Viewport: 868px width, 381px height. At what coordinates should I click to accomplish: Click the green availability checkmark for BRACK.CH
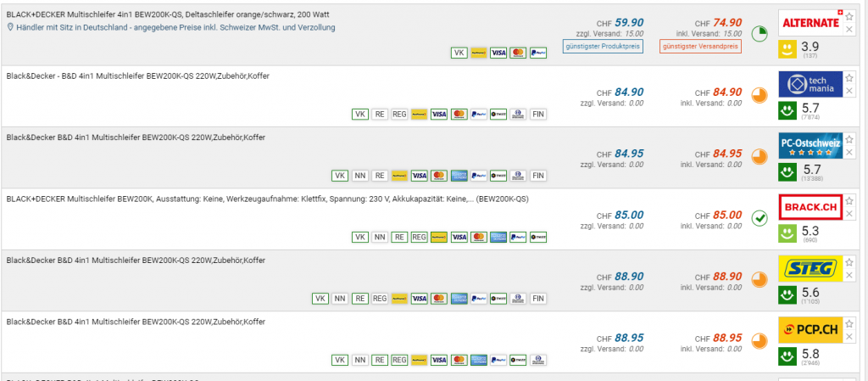(x=759, y=217)
